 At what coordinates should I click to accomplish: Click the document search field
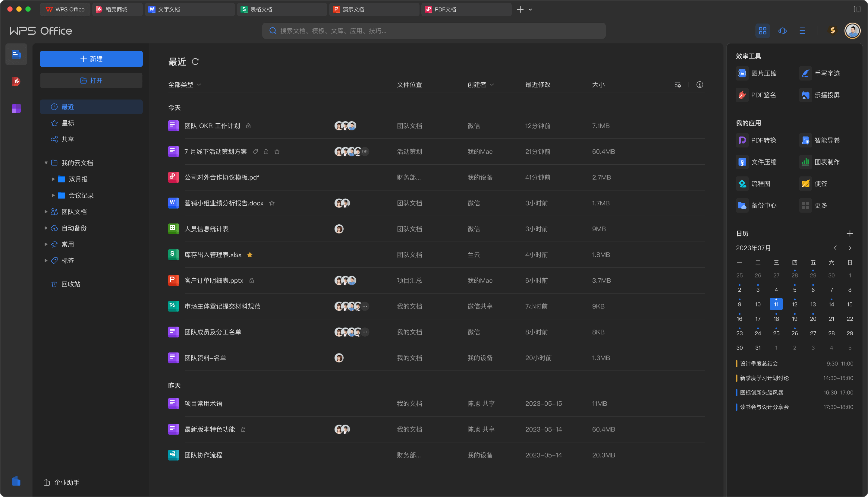click(433, 31)
